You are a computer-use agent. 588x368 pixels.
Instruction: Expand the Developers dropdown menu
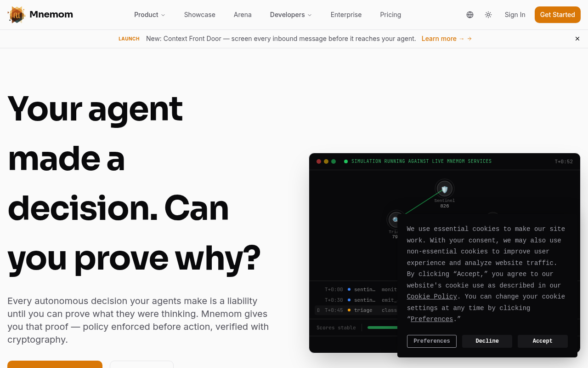(x=291, y=15)
